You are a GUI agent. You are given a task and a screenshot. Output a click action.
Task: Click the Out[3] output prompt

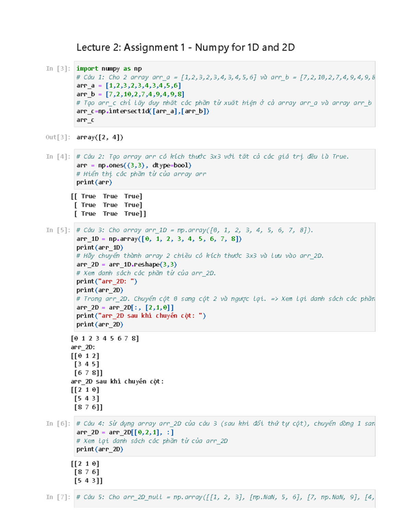click(x=58, y=137)
